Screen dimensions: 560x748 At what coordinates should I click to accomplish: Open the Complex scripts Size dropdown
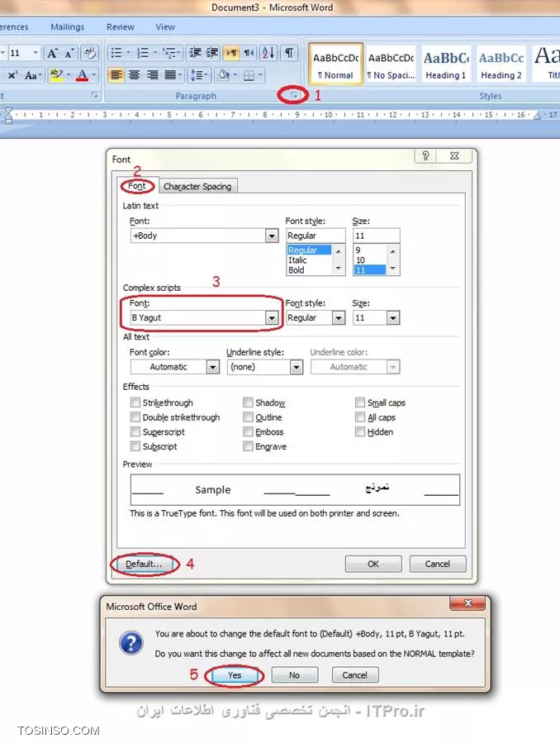392,317
